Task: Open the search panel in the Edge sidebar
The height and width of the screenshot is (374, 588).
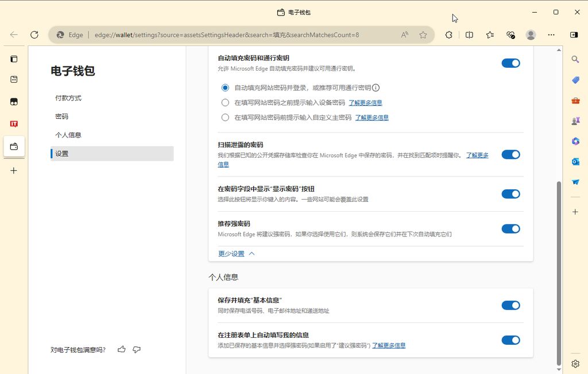Action: [575, 59]
